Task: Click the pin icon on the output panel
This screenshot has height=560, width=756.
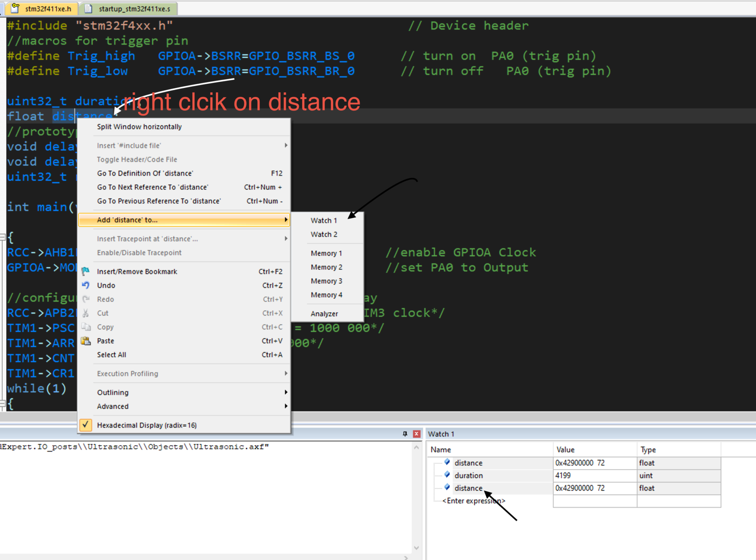Action: pyautogui.click(x=405, y=434)
